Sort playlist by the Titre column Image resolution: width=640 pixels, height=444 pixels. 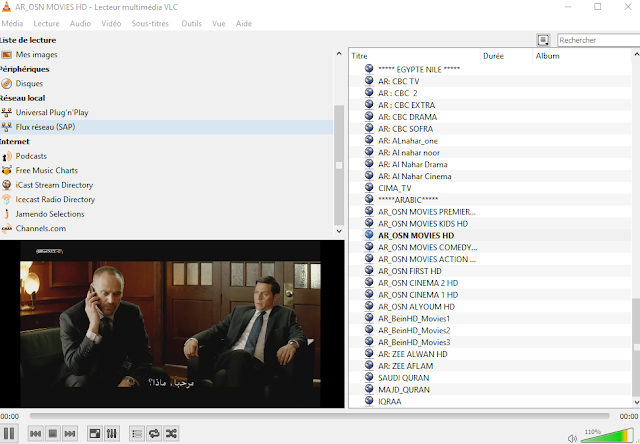415,56
